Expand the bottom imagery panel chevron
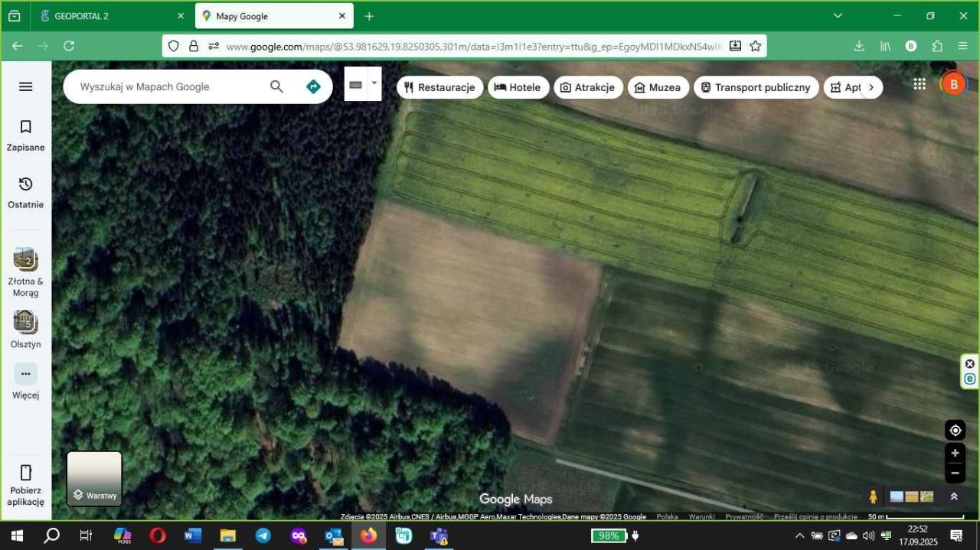The image size is (980, 550). [954, 496]
